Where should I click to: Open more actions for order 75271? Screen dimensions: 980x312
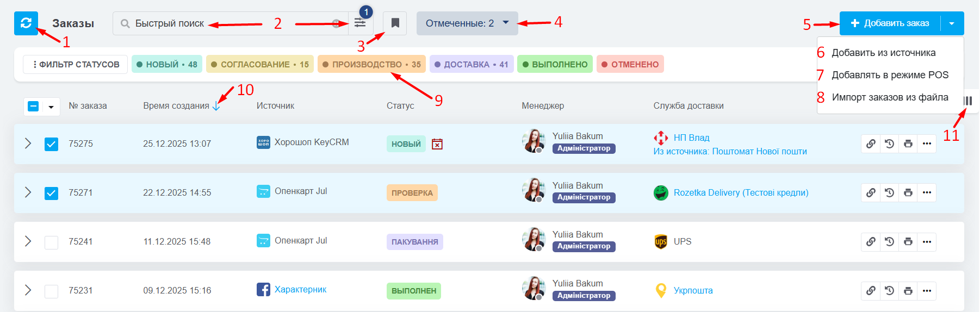[927, 192]
